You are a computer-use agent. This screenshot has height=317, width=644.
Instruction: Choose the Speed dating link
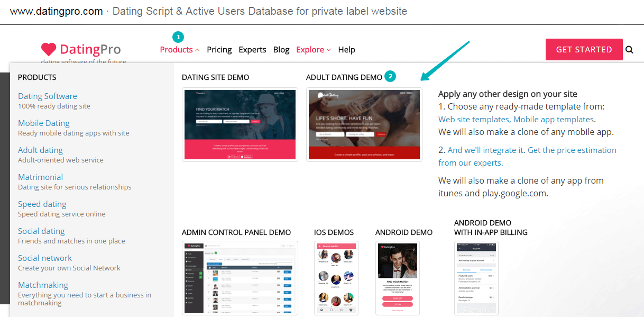click(42, 204)
